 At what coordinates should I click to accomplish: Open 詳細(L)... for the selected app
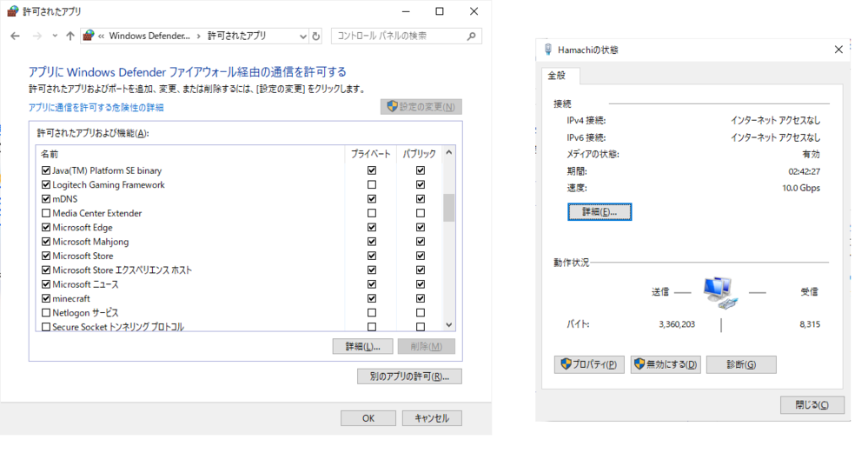coord(362,347)
